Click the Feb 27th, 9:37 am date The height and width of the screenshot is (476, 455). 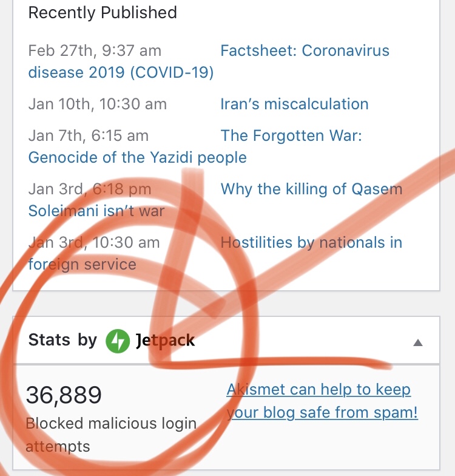point(95,50)
